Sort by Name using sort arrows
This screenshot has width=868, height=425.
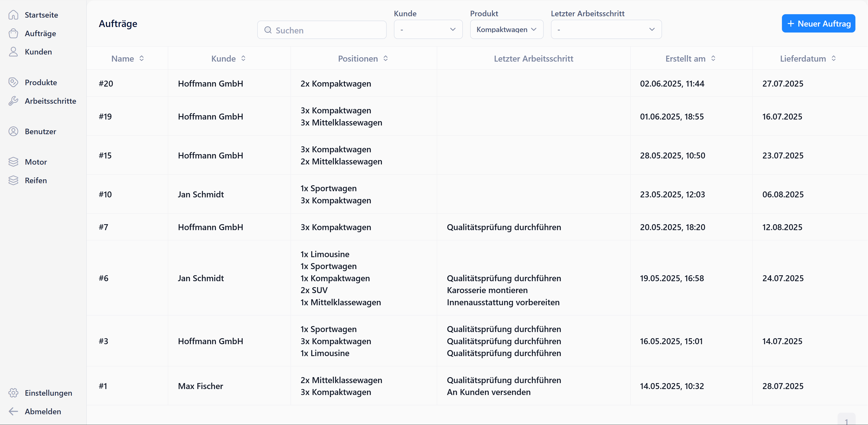coord(141,58)
